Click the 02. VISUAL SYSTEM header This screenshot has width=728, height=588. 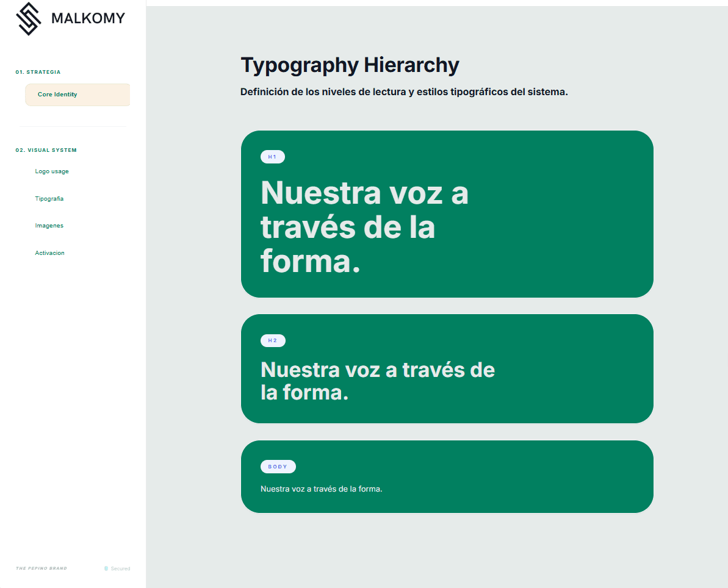coord(46,150)
